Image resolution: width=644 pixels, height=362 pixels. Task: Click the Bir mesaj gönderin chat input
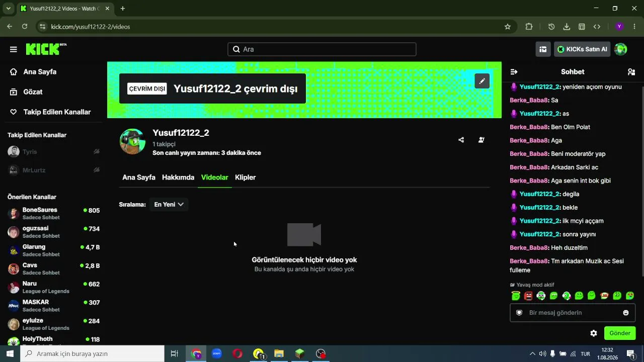point(573,313)
